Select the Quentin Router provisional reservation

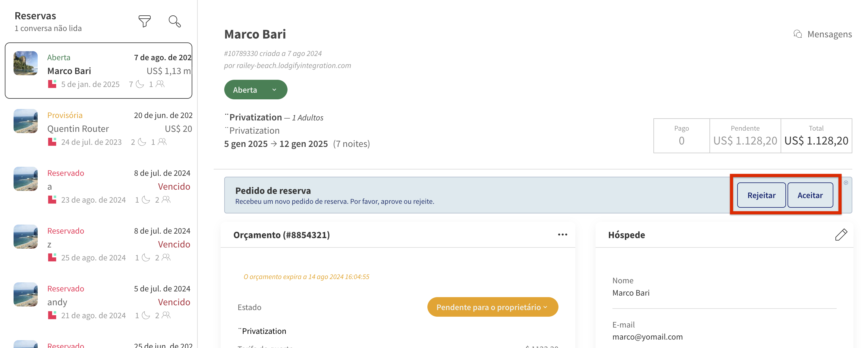(x=101, y=129)
